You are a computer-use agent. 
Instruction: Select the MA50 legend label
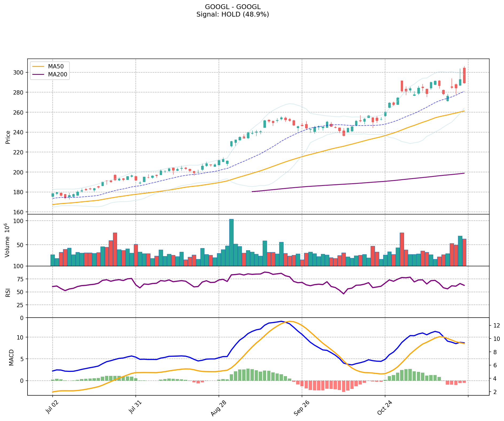click(55, 67)
